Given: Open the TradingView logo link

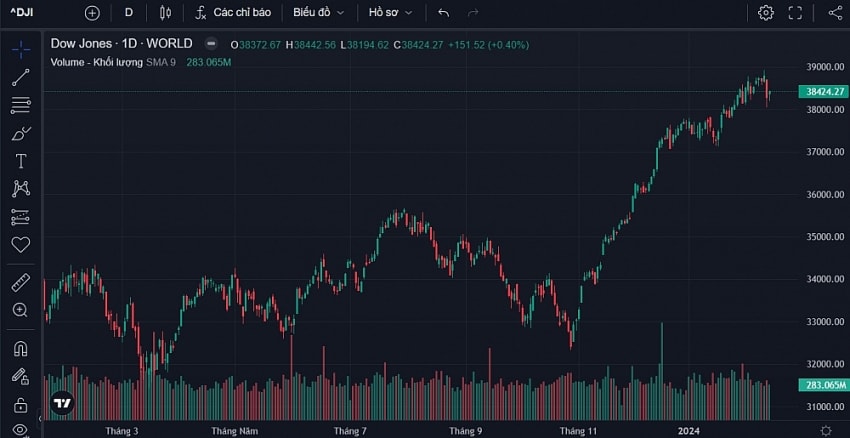Looking at the screenshot, I should [62, 403].
